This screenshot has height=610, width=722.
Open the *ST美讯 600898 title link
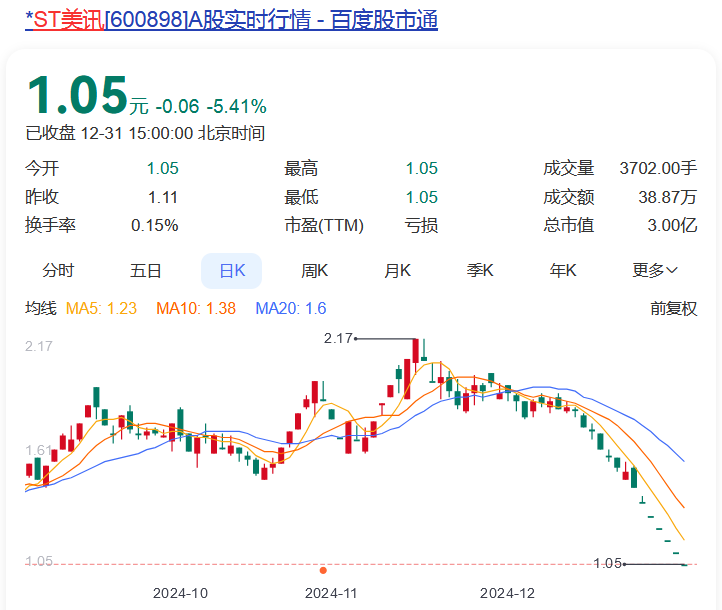pos(231,20)
